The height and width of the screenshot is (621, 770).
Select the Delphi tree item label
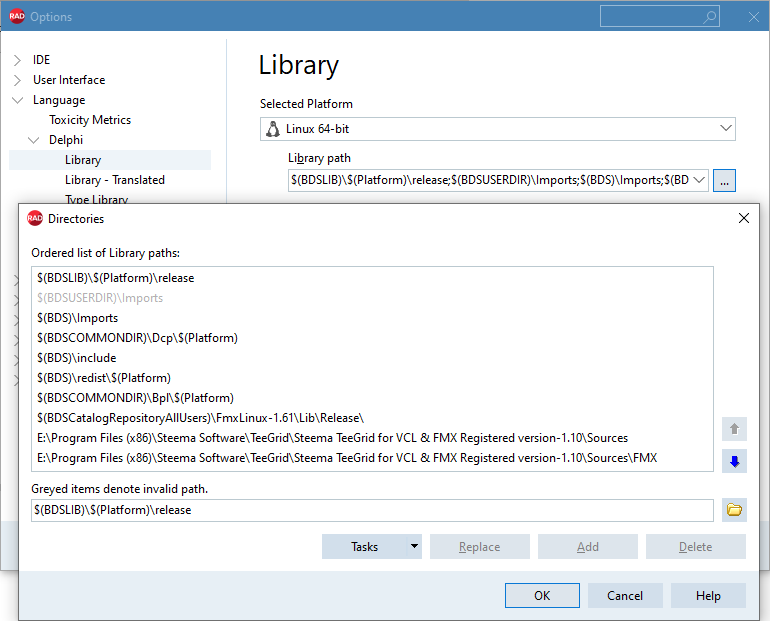66,140
